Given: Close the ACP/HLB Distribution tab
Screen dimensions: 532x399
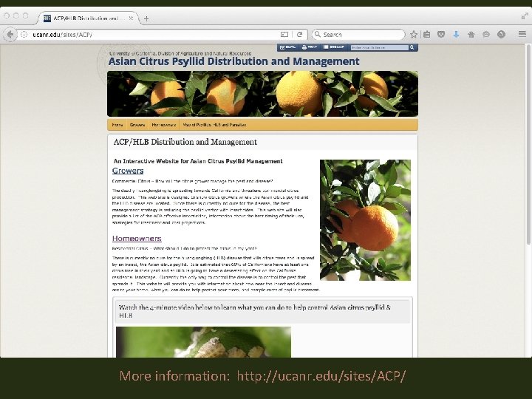Looking at the screenshot, I should coord(132,18).
